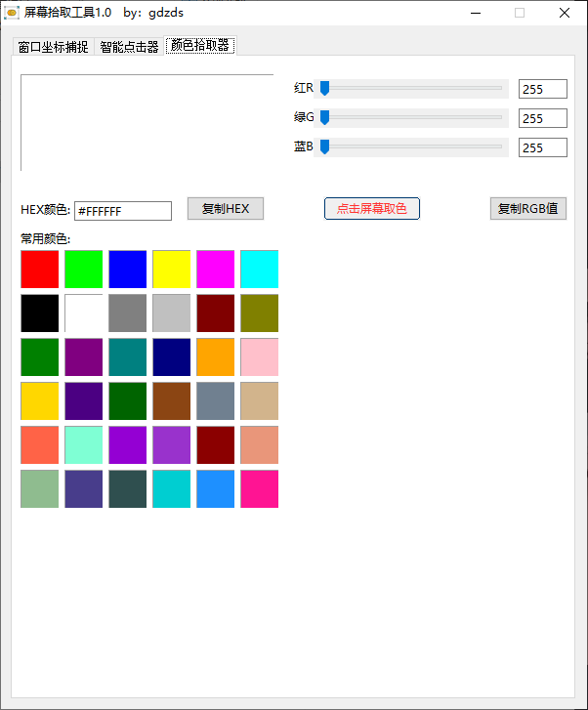Select the black swatch

[40, 313]
